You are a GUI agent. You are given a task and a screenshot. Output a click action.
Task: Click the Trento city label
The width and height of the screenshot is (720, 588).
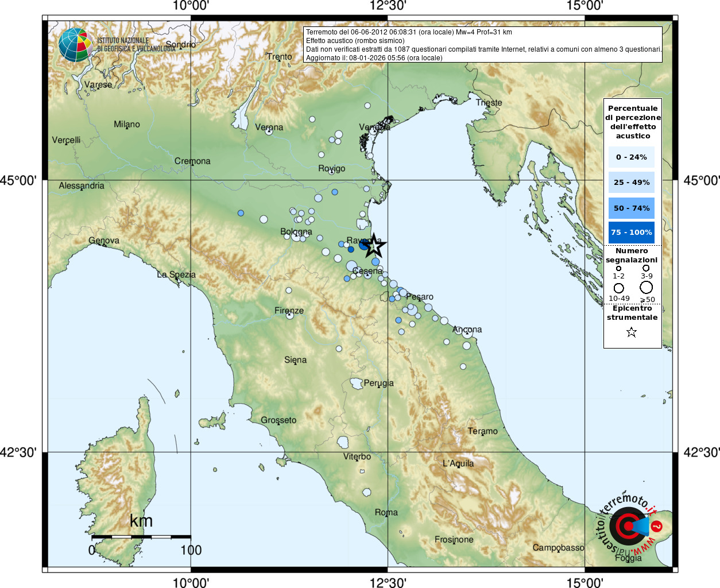tap(280, 56)
